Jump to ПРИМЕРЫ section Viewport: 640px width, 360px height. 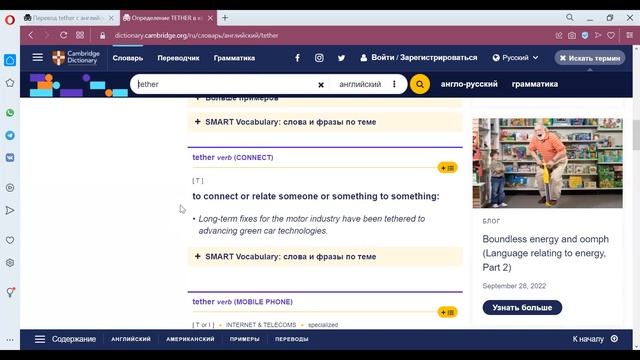tap(244, 339)
